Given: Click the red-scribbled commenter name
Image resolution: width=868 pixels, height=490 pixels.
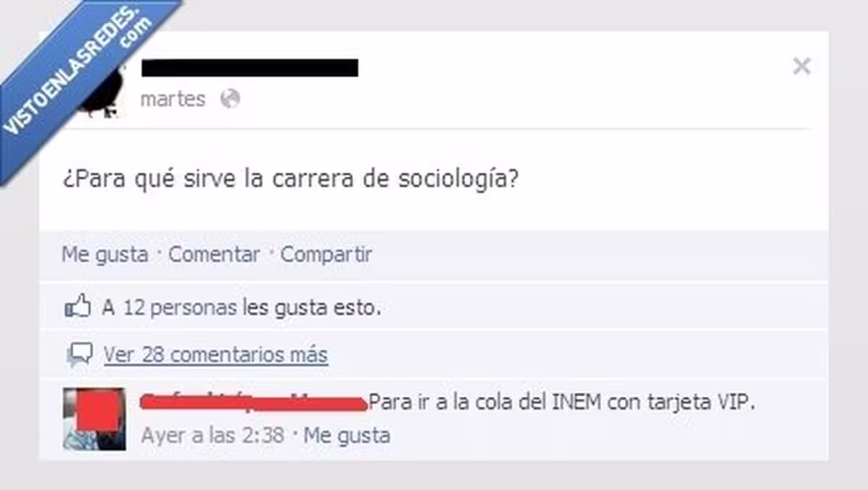Looking at the screenshot, I should [x=253, y=403].
